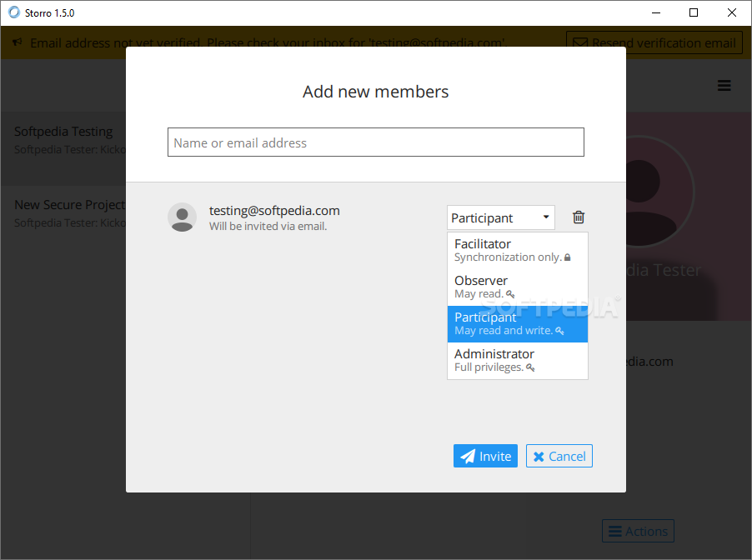Delete the testing@softpedia.com invitee with trash icon

tap(579, 217)
